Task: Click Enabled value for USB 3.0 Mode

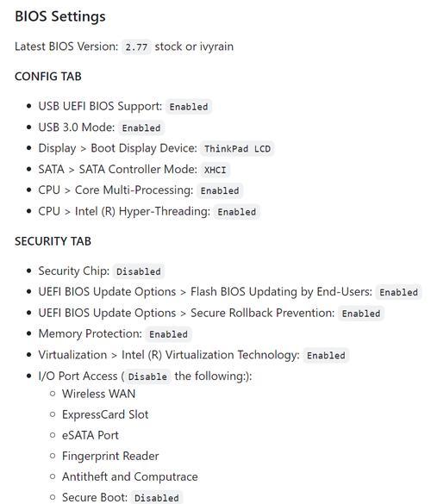Action: (x=141, y=128)
